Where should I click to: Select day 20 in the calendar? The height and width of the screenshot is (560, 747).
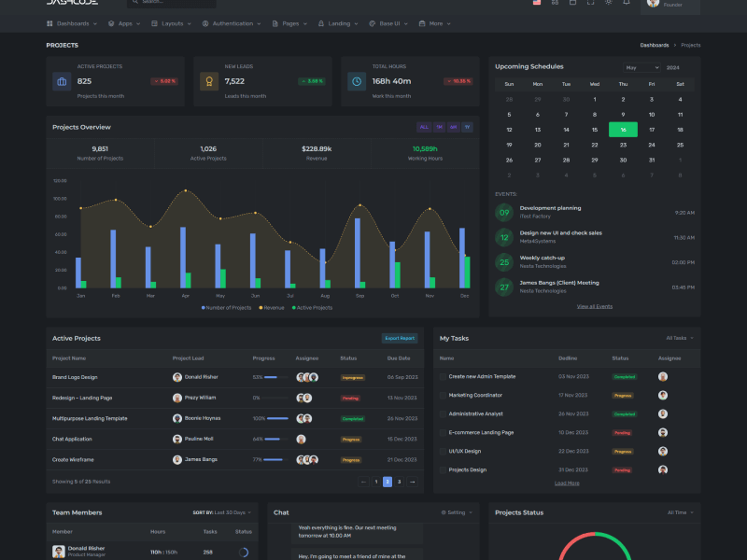(566, 145)
